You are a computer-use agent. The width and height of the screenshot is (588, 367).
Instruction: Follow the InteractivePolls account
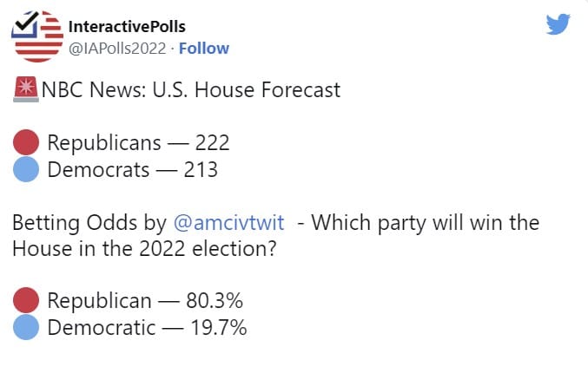click(x=204, y=48)
